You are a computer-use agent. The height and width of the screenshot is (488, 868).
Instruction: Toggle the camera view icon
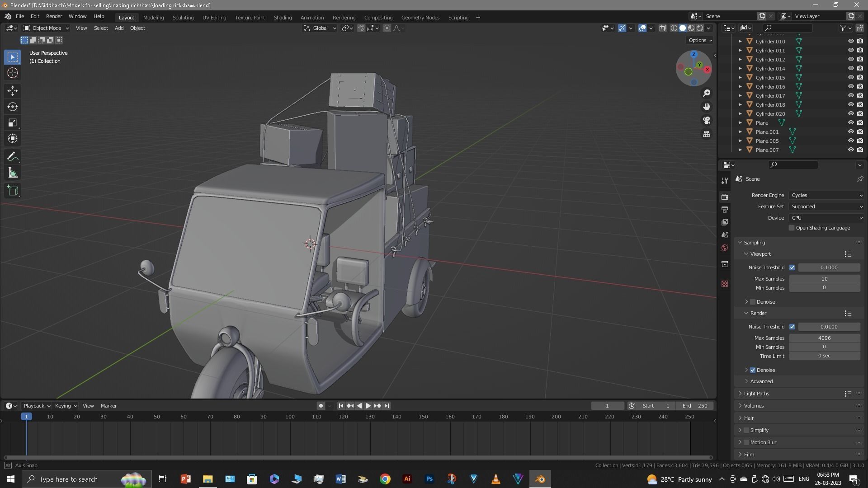click(x=707, y=120)
